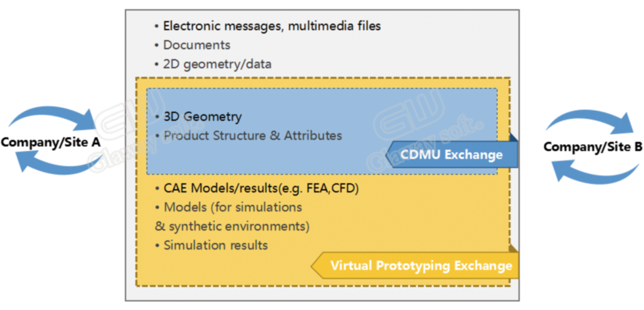Select the 3D Geometry bullet item
The image size is (644, 310).
coord(198,117)
